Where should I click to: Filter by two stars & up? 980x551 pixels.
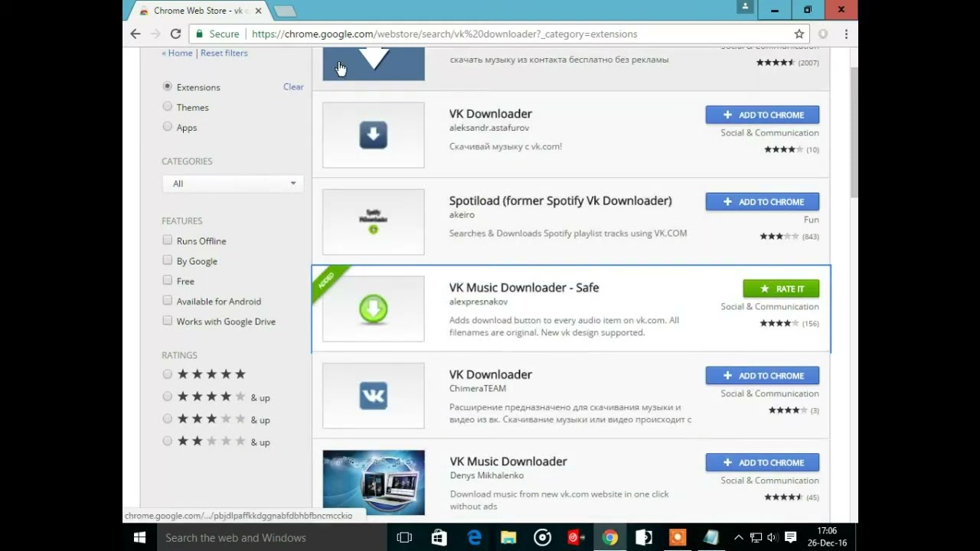167,441
